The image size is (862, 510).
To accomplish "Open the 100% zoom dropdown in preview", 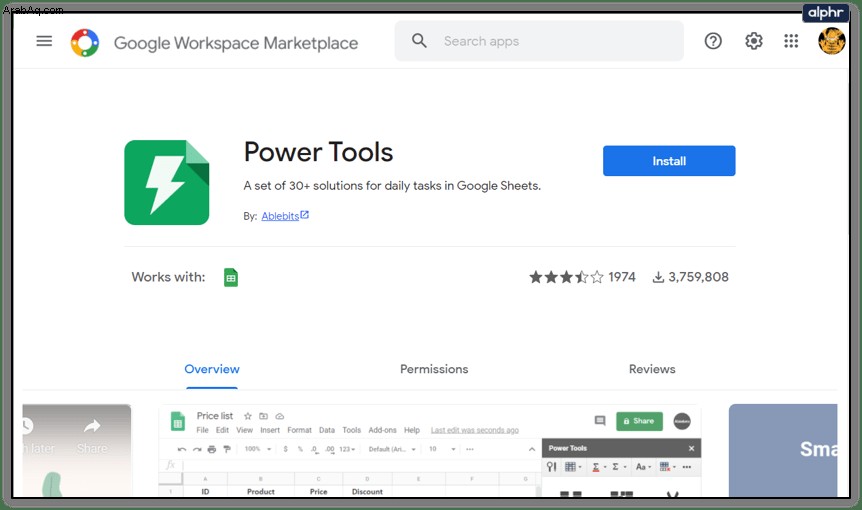I will pos(258,449).
